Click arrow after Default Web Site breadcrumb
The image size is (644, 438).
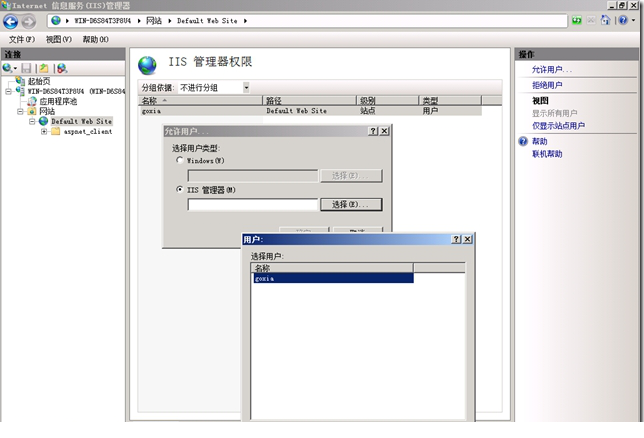[245, 21]
